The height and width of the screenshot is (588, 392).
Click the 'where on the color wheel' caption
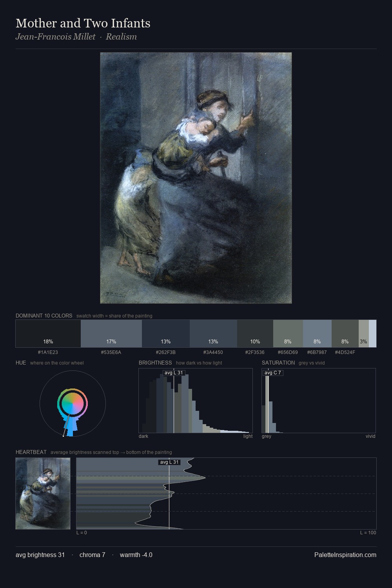57,363
